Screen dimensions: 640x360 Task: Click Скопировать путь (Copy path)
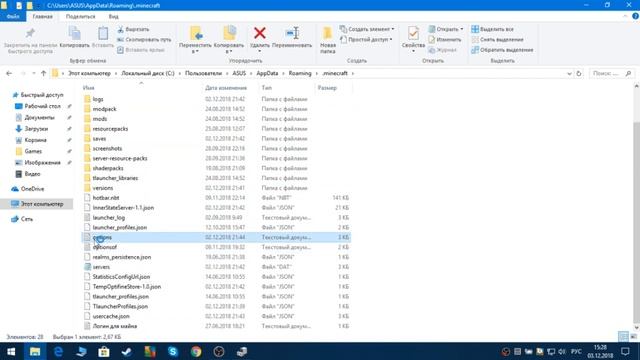[144, 40]
